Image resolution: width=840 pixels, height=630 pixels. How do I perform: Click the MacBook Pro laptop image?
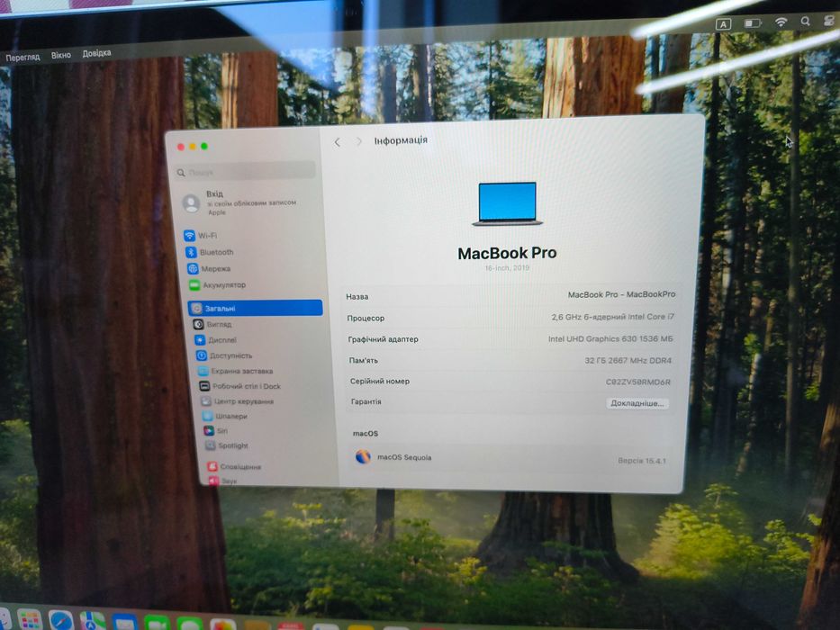[x=507, y=204]
